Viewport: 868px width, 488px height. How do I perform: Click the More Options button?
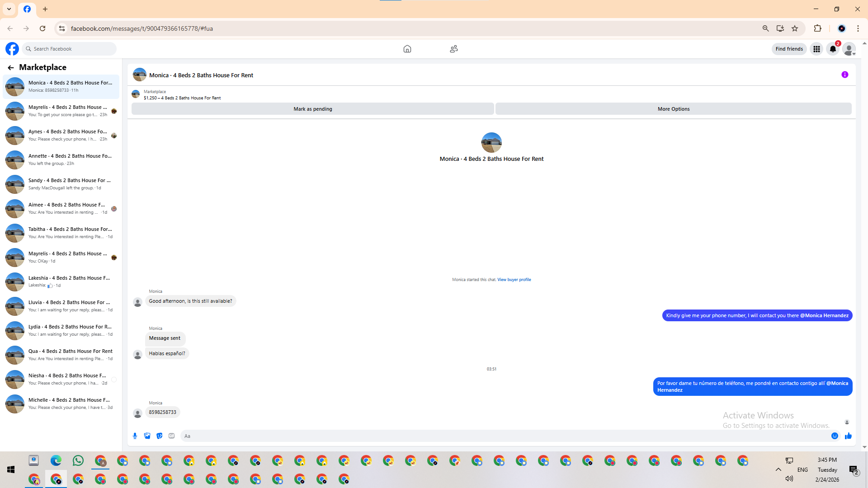(673, 109)
